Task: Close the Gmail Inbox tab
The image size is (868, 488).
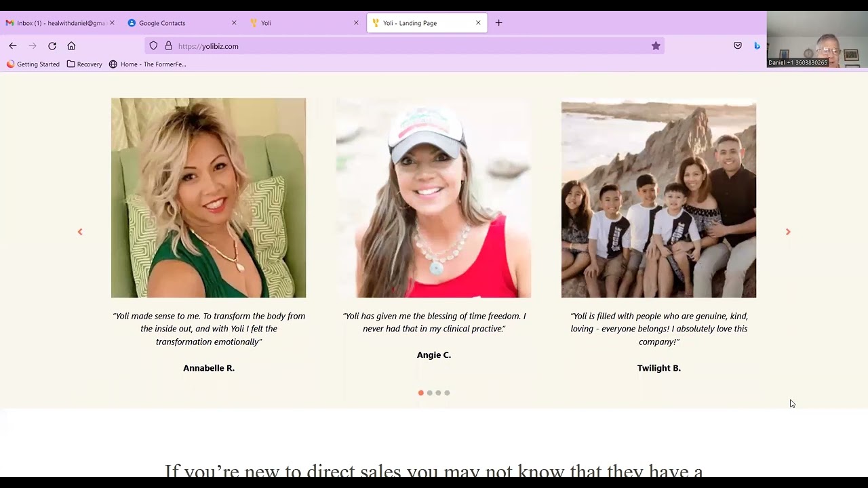Action: click(112, 23)
